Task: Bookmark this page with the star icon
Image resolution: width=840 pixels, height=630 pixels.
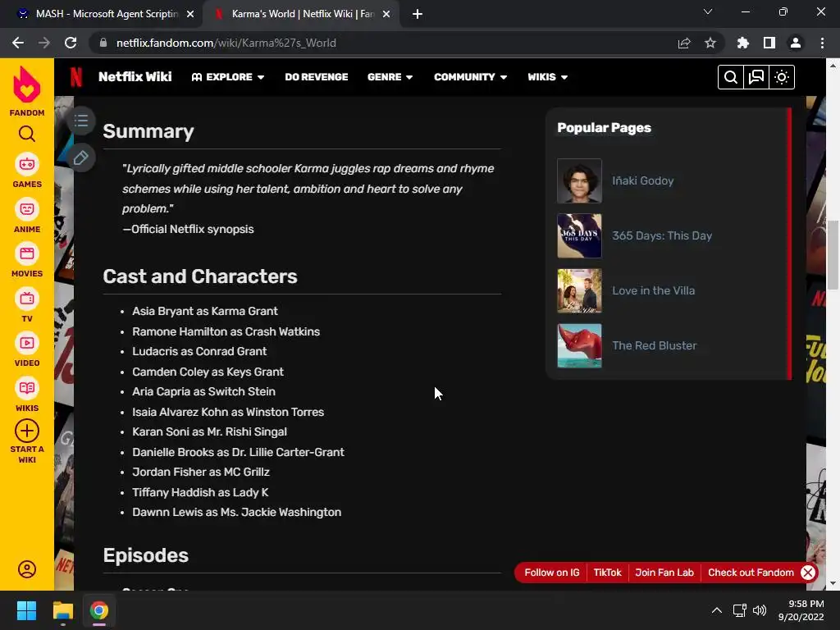Action: click(710, 43)
